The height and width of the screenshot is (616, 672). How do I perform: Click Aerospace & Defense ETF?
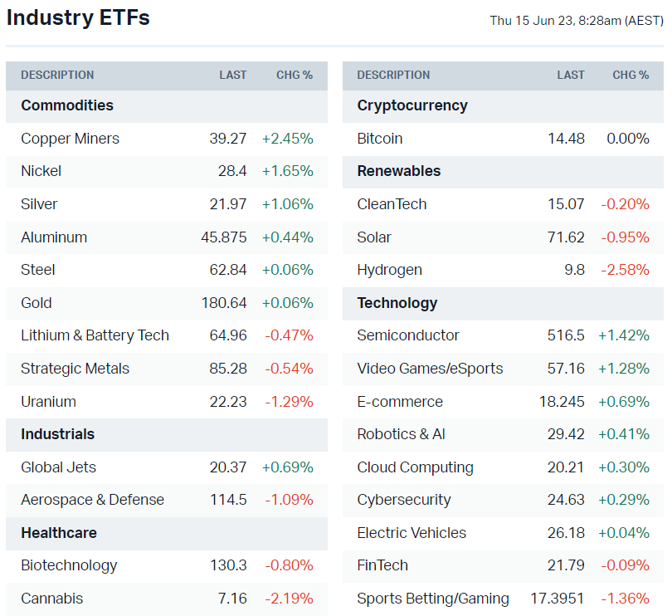(92, 500)
